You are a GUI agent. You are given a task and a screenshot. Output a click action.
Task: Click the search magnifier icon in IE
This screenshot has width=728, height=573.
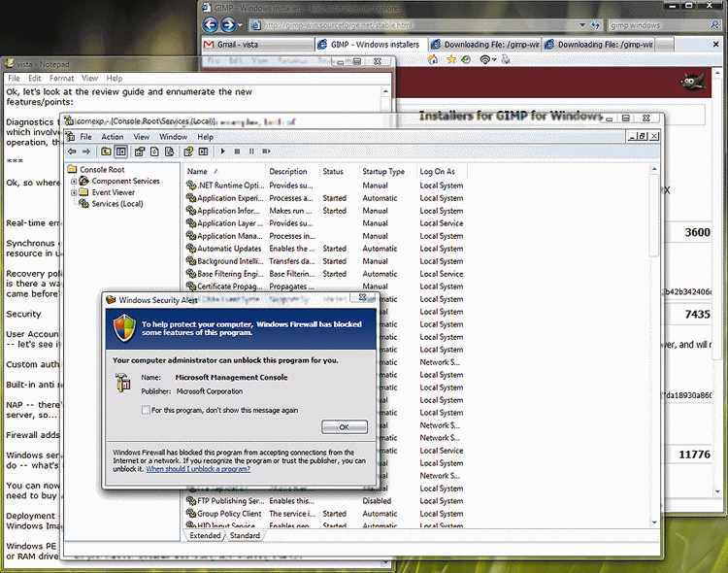point(714,24)
